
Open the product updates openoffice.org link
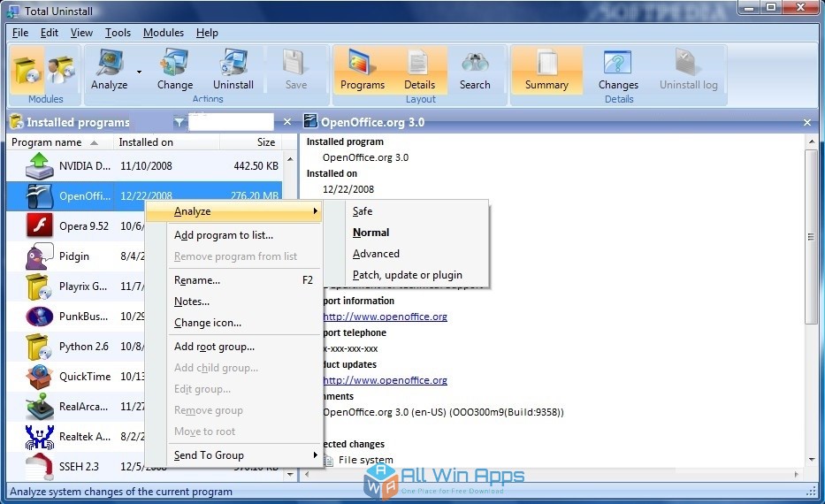386,380
